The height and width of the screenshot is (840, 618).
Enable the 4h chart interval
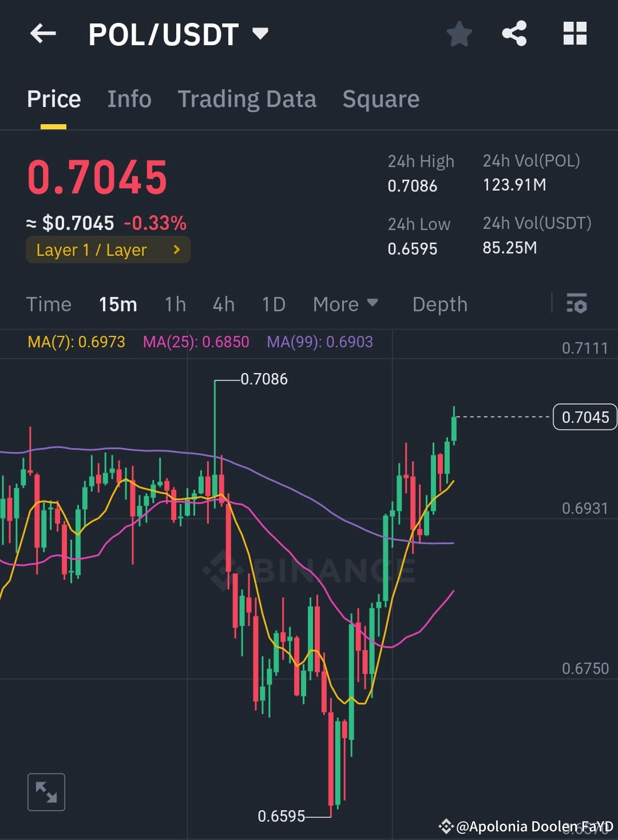pos(223,304)
